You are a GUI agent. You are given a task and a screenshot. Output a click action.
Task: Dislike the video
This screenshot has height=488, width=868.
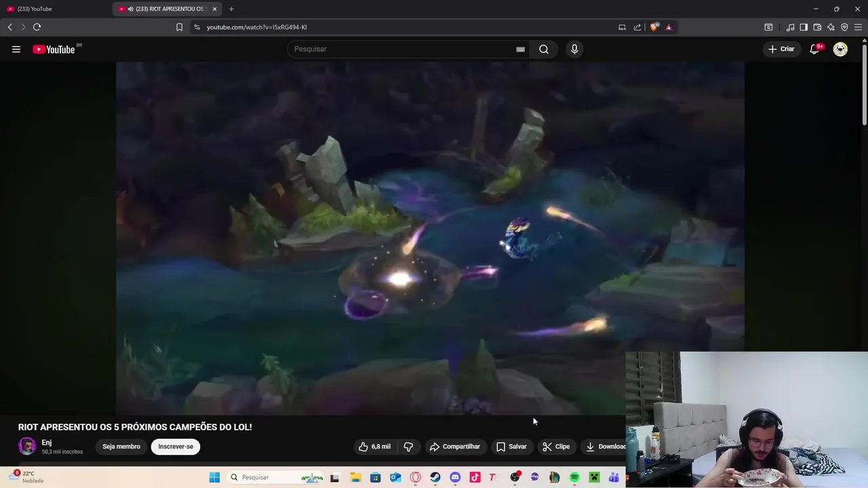click(x=408, y=447)
